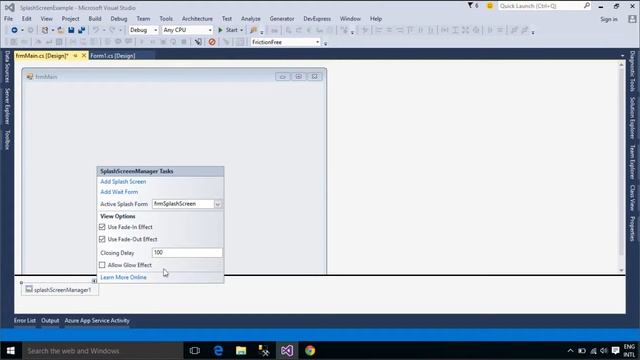Click the Find in Files toolbar icon
Viewport: 640px width, 360px height.
(x=253, y=30)
